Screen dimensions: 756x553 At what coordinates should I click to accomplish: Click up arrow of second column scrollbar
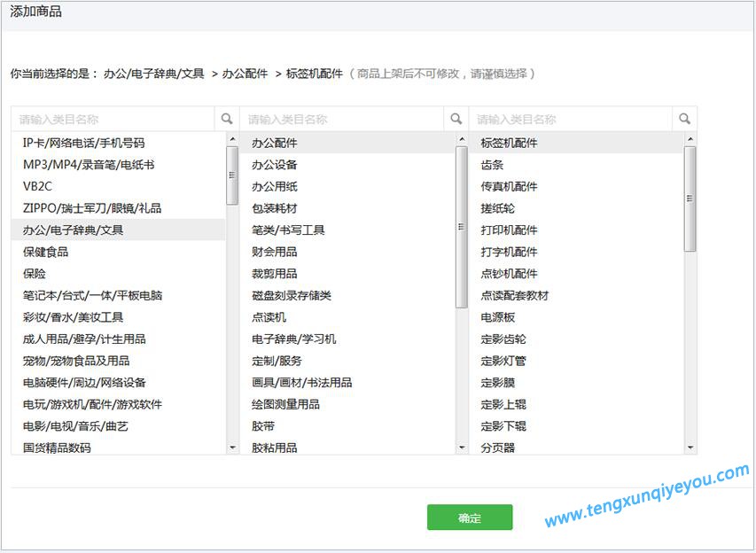[462, 139]
